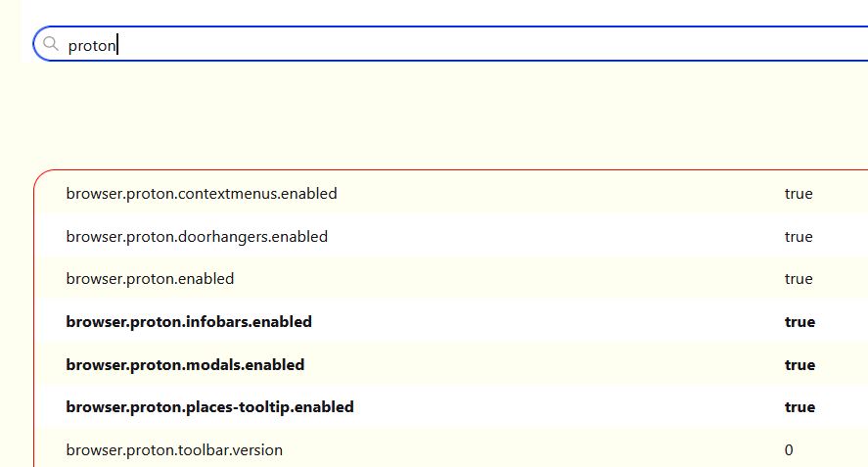Click the 0 value of browser.proton.toolbar.version
The width and height of the screenshot is (868, 467).
(789, 450)
